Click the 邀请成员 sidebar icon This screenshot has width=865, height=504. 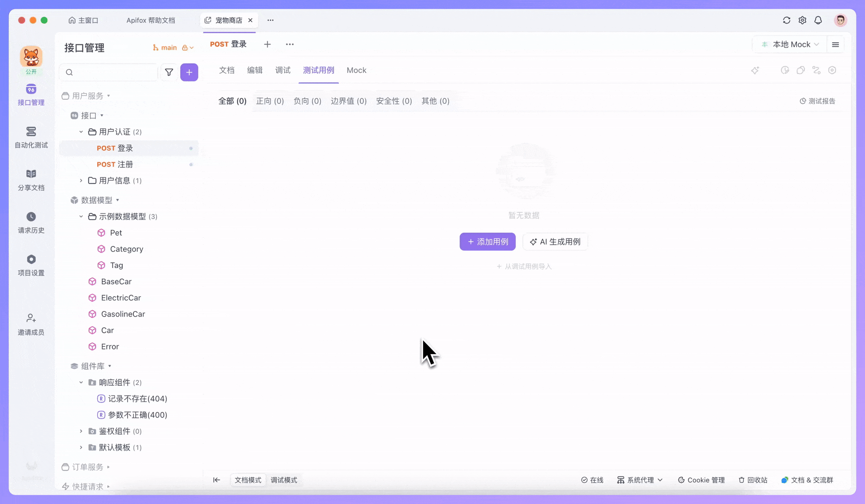pyautogui.click(x=31, y=323)
